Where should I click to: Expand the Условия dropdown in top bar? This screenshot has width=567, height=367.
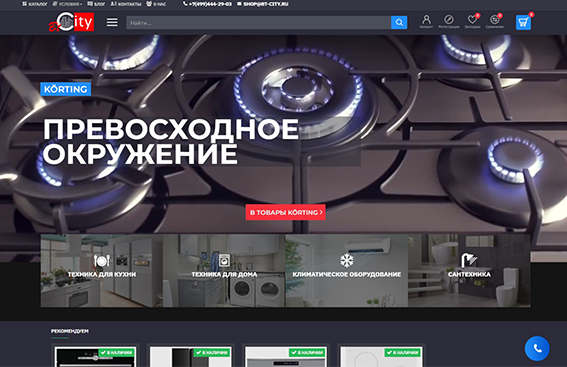click(x=68, y=4)
